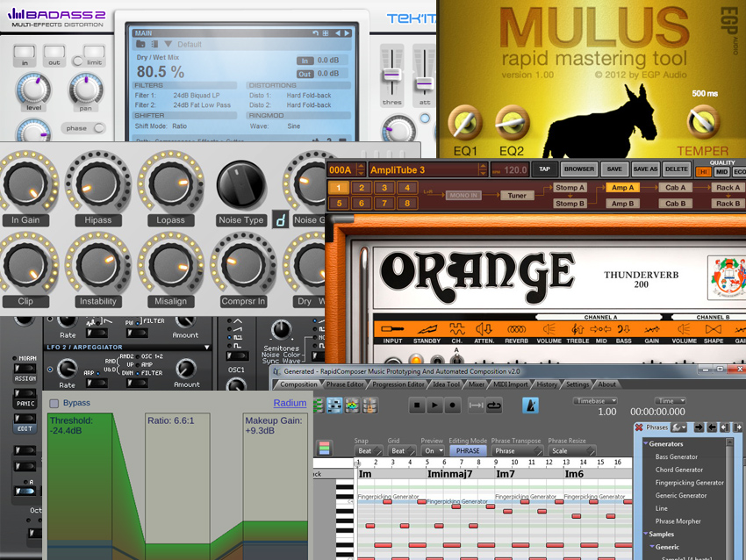Check the Bypass checkbox in Radium

click(54, 404)
